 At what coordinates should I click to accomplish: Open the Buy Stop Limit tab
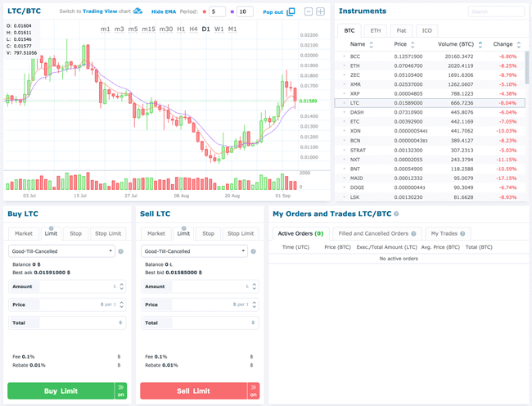108,234
